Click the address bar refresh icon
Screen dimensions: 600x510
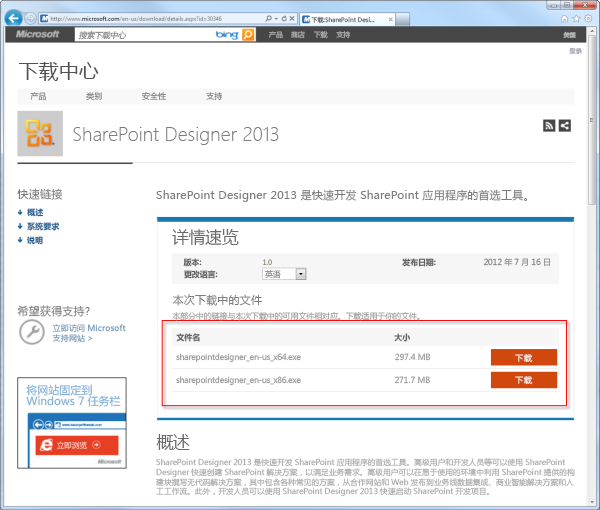coord(284,18)
